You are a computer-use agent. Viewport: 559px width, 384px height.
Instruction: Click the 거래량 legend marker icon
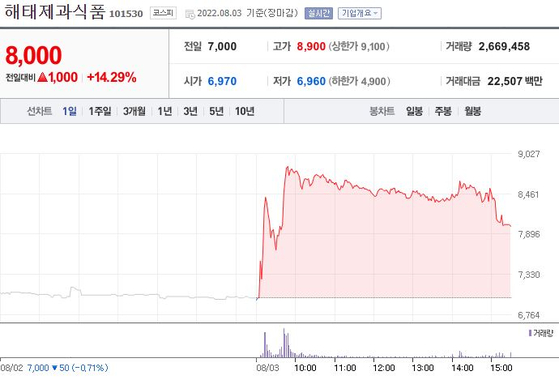coord(530,333)
